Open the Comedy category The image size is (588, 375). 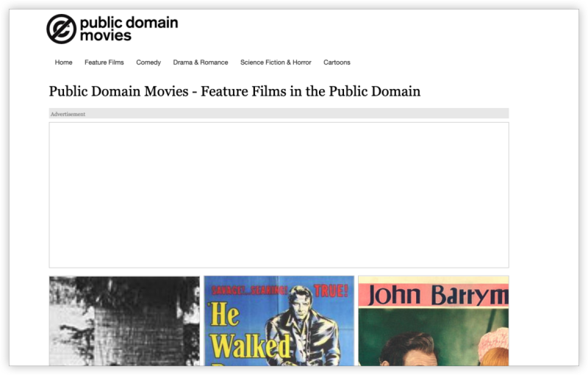click(148, 63)
